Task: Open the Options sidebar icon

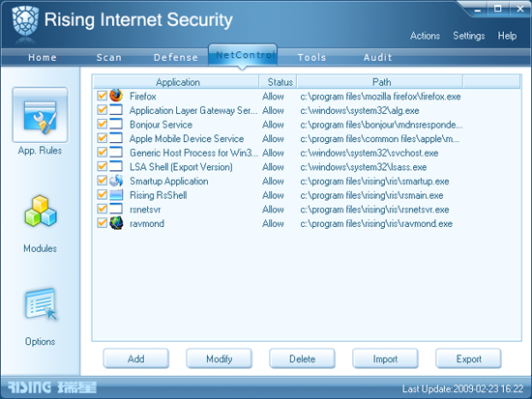Action: pyautogui.click(x=41, y=303)
